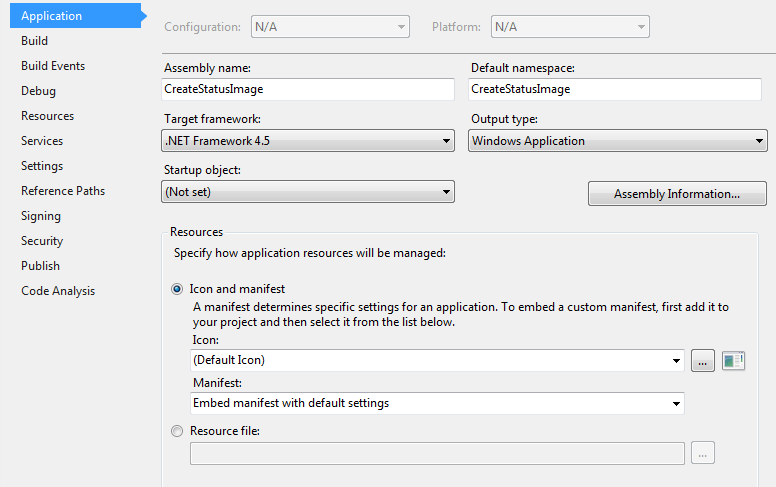Switch to the Application tab

click(x=77, y=16)
